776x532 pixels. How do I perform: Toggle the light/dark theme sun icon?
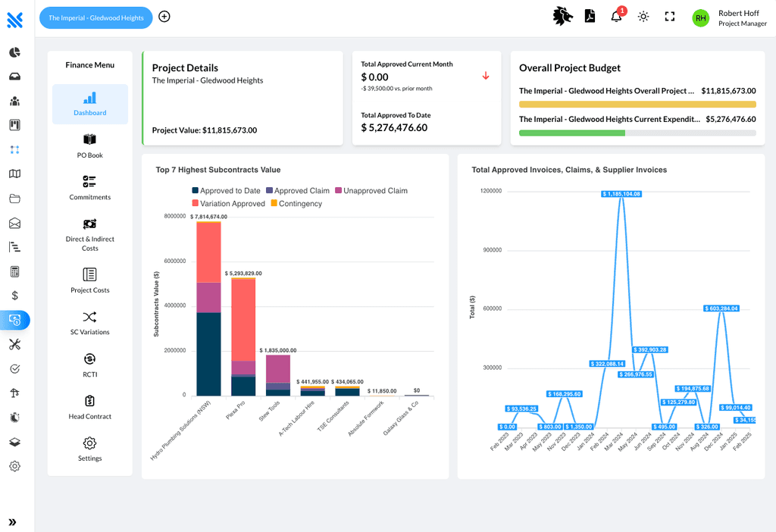(643, 16)
